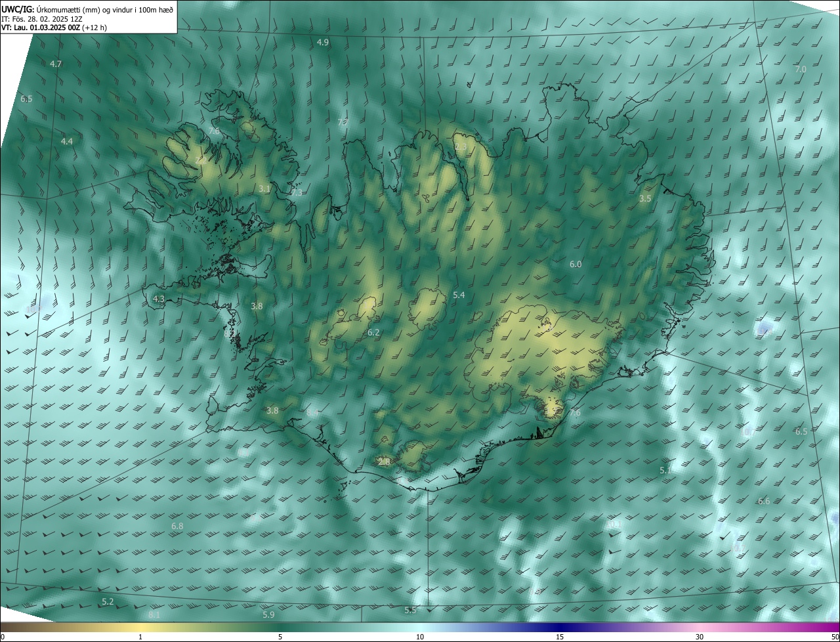Screen dimensions: 840x642
Task: Click the color scale tick labeled 1
Action: [x=140, y=637]
